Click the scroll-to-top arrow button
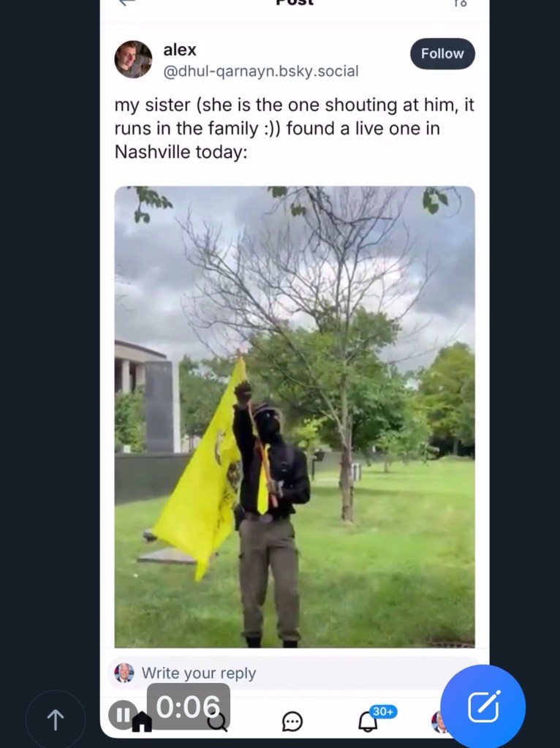Screen dimensions: 560x748 [56, 719]
